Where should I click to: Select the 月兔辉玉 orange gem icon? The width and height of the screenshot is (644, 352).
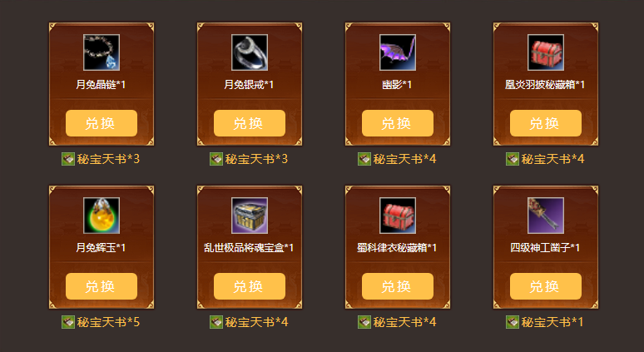(102, 216)
